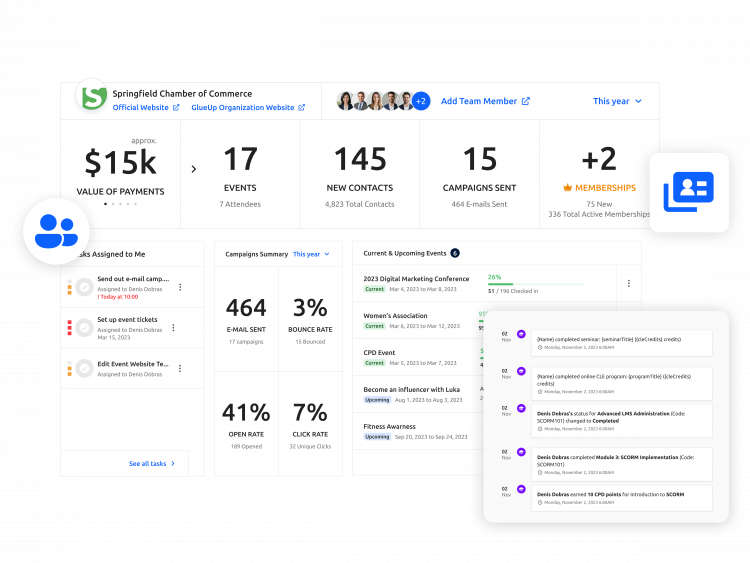Open three-dot menu for Edit Event Website task
The width and height of the screenshot is (750, 563).
[x=180, y=367]
